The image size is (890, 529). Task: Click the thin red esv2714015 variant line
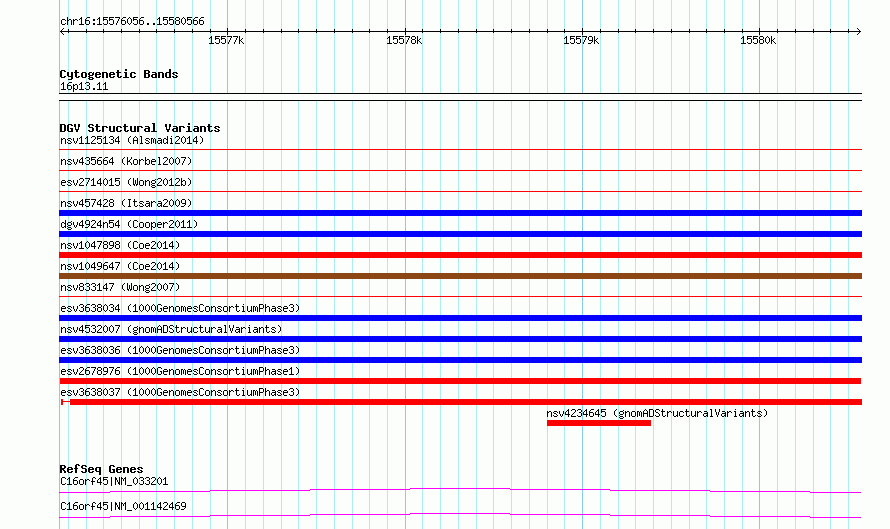coord(460,192)
